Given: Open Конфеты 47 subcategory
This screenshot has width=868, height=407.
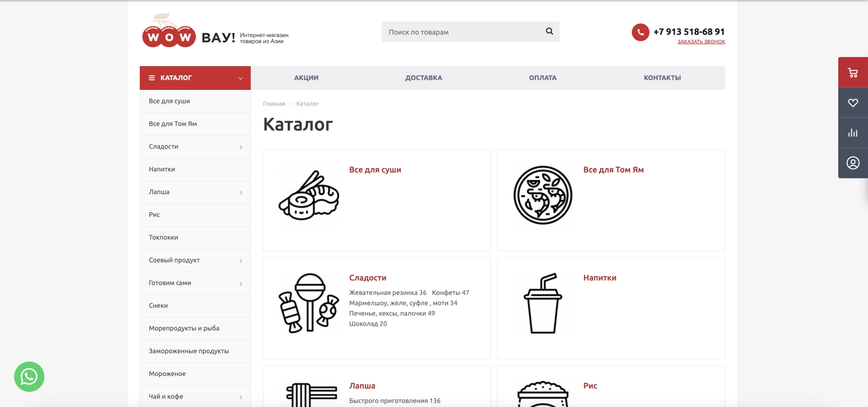Looking at the screenshot, I should [451, 293].
